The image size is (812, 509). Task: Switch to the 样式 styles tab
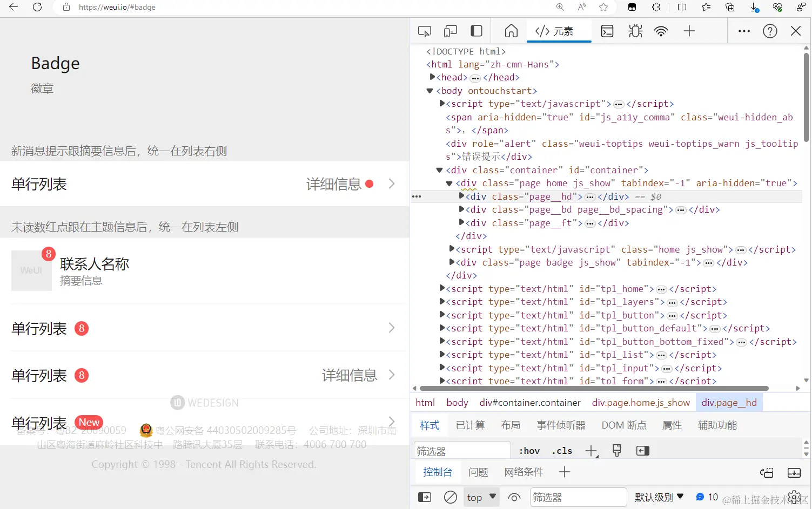pyautogui.click(x=430, y=425)
